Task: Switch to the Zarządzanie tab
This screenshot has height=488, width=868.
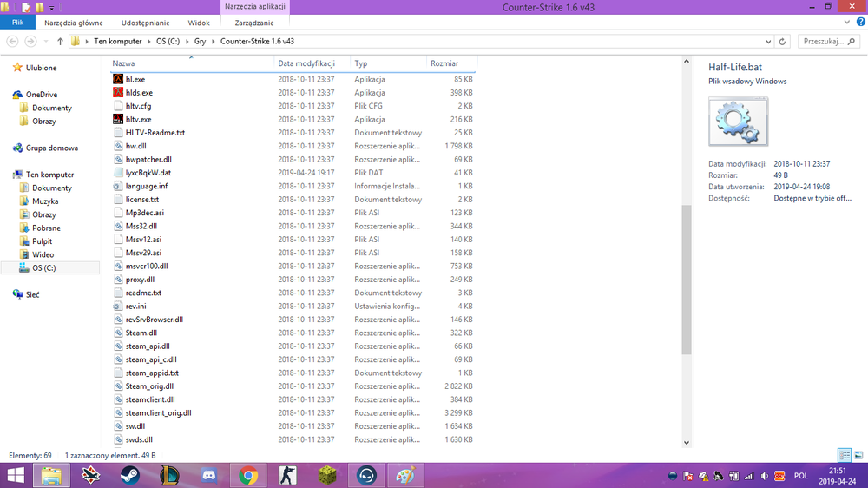Action: pyautogui.click(x=254, y=23)
